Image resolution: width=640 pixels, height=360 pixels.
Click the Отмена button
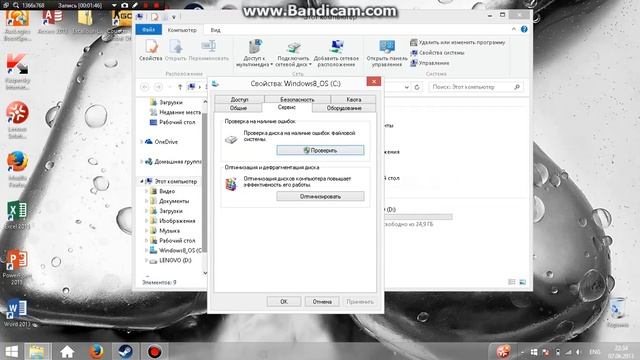click(x=322, y=302)
